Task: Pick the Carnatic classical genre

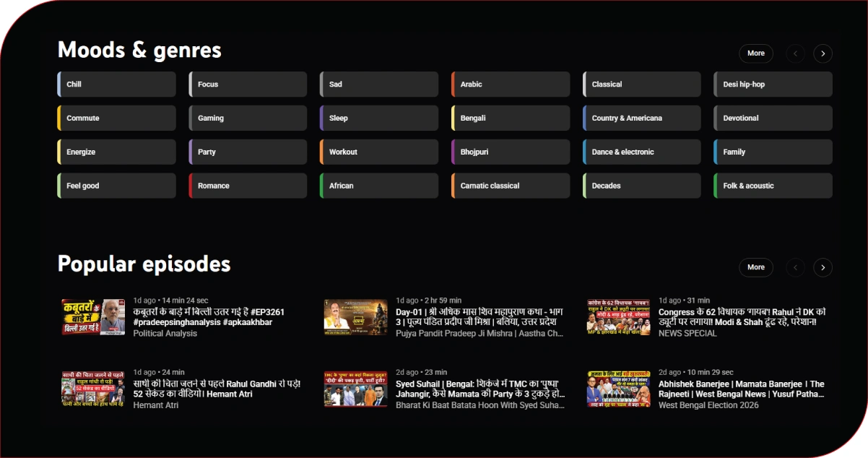Action: pos(511,186)
